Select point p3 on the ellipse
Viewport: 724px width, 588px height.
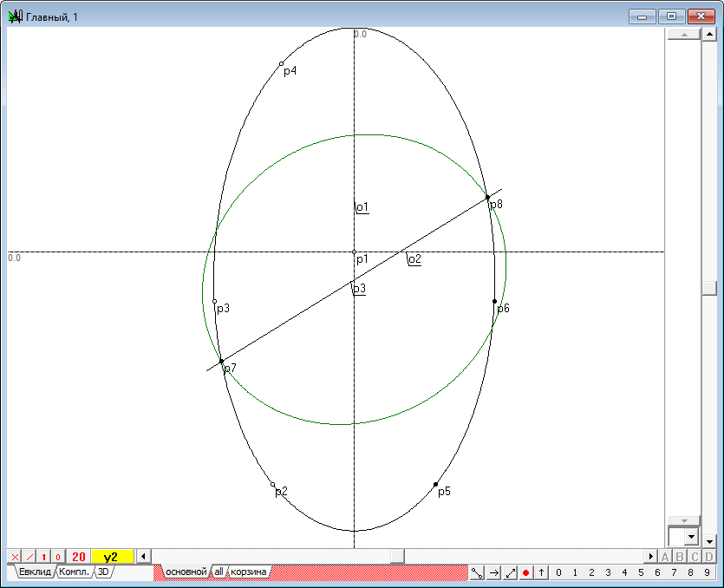click(214, 301)
